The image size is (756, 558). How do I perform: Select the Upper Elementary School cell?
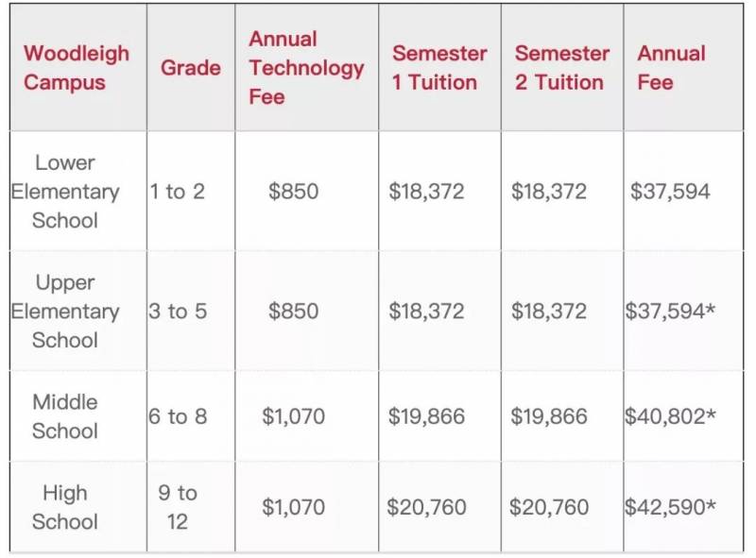(65, 312)
